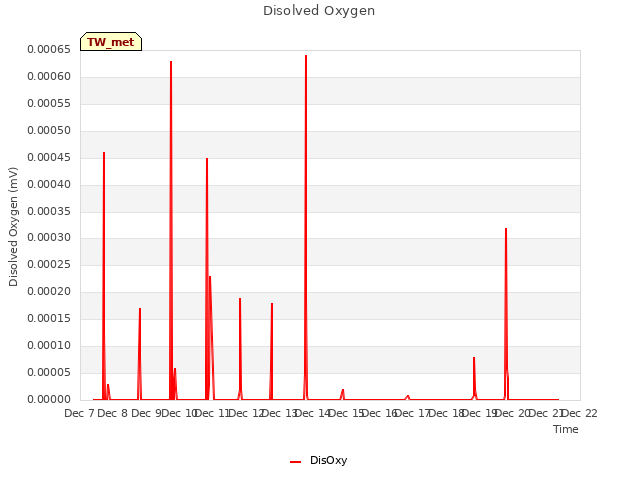Click the 0.00065 y-axis tick label
640x480 pixels.
pyautogui.click(x=49, y=50)
